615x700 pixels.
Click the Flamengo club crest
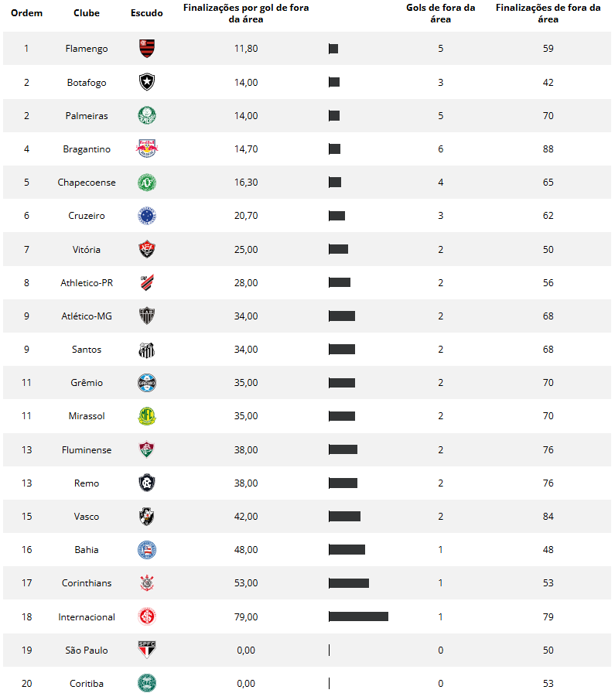[x=146, y=49]
